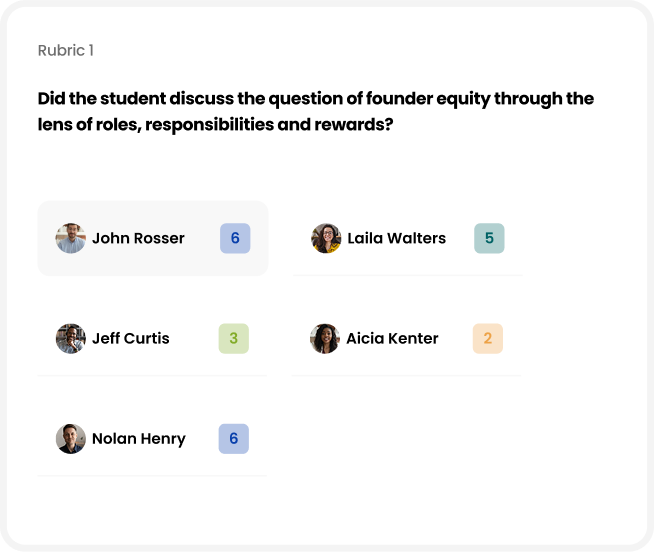Open Aicia Kenter's avatar image
Viewport: 654px width, 552px height.
(325, 338)
